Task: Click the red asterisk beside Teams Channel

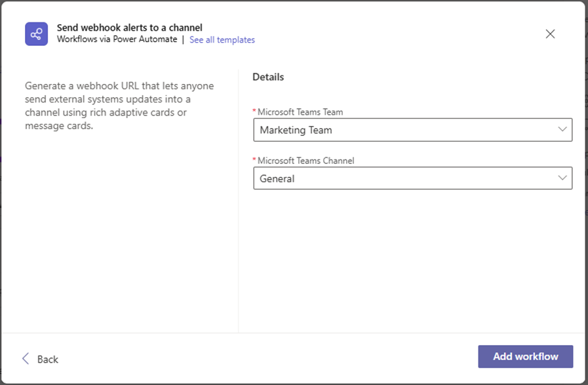Action: tap(255, 160)
